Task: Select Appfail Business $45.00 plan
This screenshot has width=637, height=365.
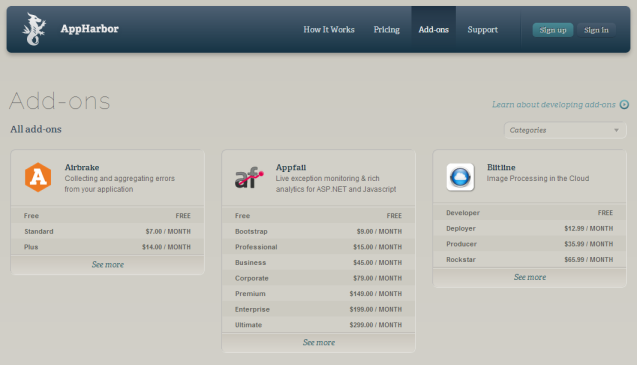Action: [x=319, y=263]
